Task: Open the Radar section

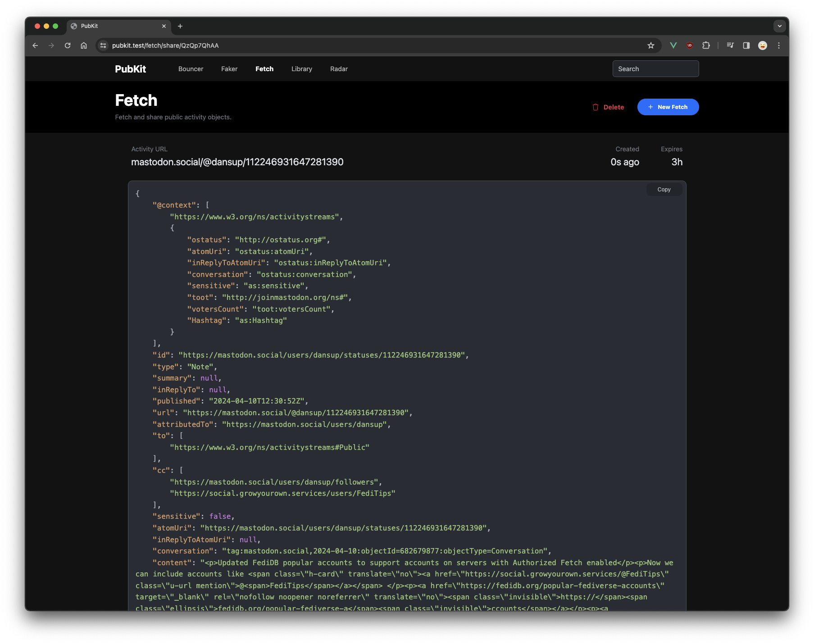Action: [339, 69]
